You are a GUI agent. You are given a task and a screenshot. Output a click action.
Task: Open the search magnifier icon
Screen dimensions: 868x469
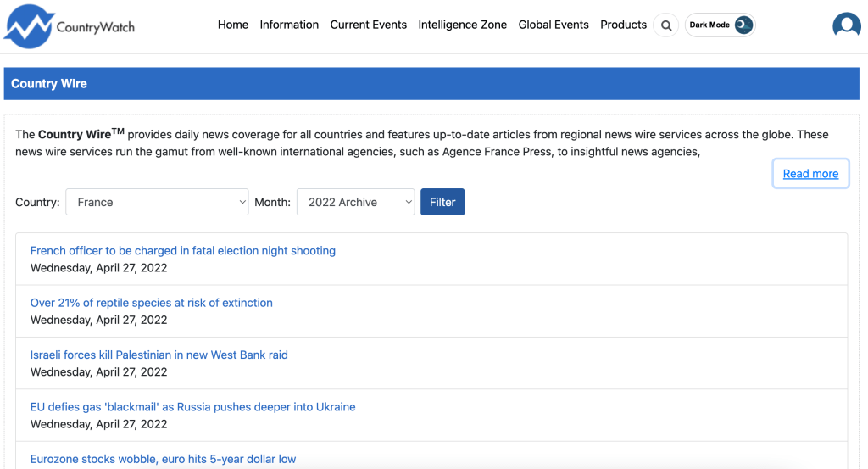[666, 25]
